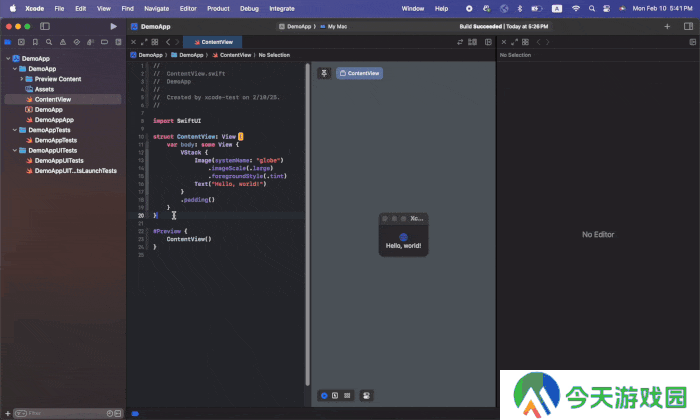This screenshot has width=700, height=420.
Task: Open the Breakpoint navigator
Action: tap(104, 42)
